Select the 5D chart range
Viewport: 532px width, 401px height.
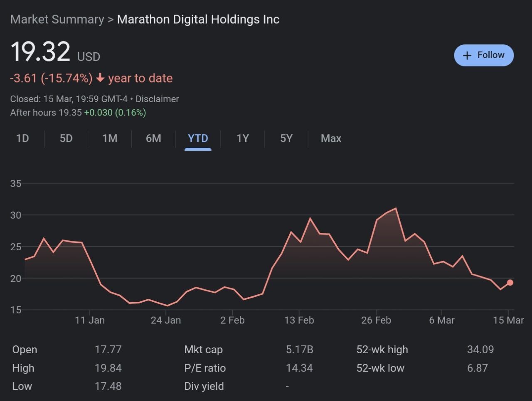[66, 138]
